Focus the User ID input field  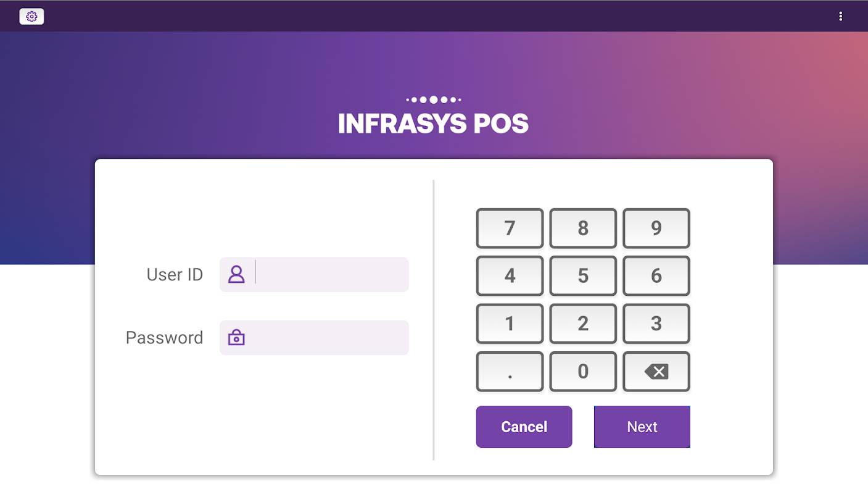coord(330,275)
